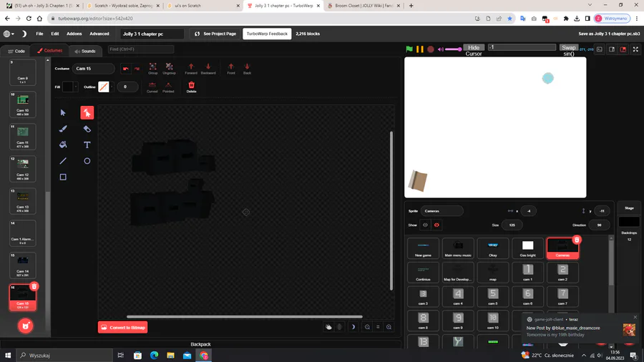Pause the project with the yellow pause button
The height and width of the screenshot is (362, 644).
point(420,49)
